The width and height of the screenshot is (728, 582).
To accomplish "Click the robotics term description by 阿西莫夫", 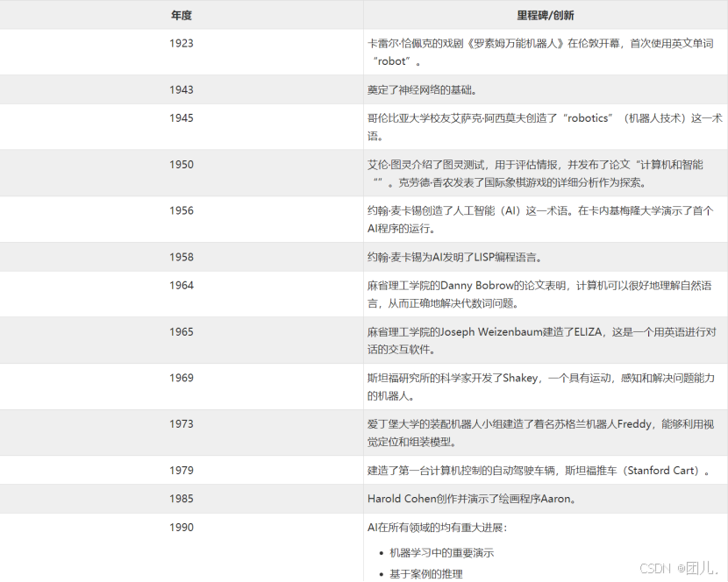I will pos(545,127).
